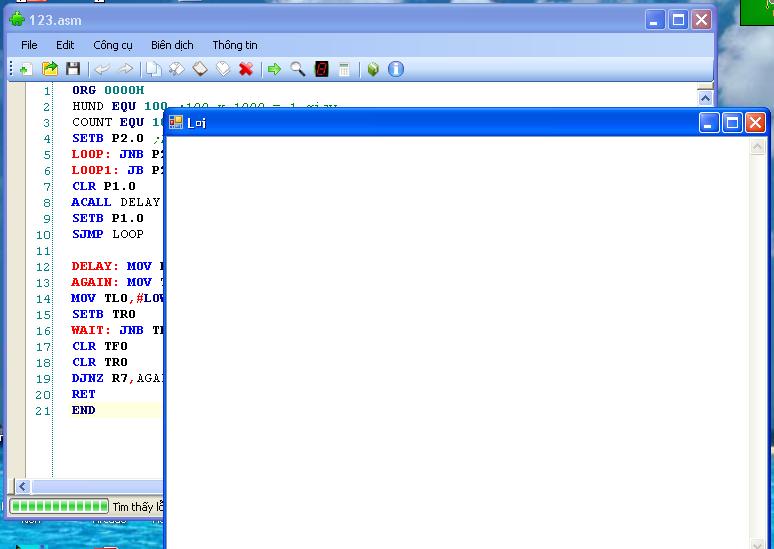This screenshot has height=549, width=774.
Task: Save the file with the floppy disk icon
Action: (73, 69)
